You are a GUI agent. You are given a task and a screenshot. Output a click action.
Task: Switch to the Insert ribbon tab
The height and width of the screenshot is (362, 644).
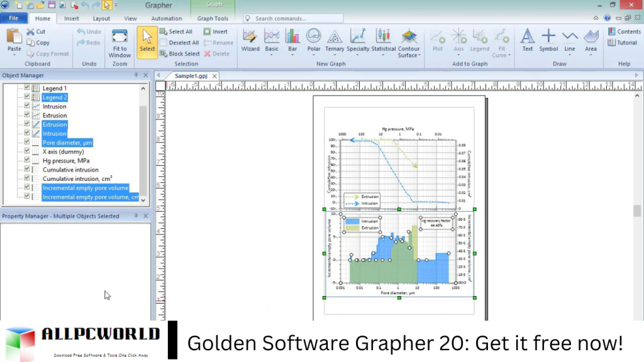tap(72, 18)
